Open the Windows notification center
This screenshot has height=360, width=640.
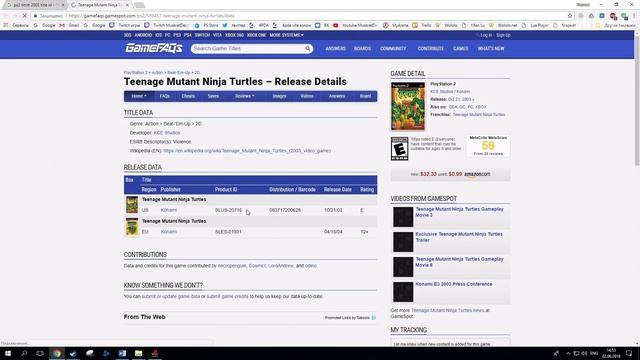(629, 353)
